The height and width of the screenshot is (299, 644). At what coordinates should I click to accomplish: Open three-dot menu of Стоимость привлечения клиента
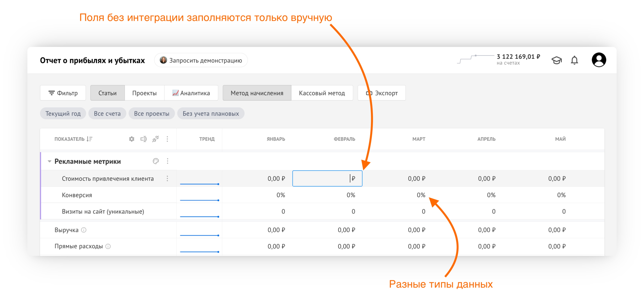coord(167,178)
